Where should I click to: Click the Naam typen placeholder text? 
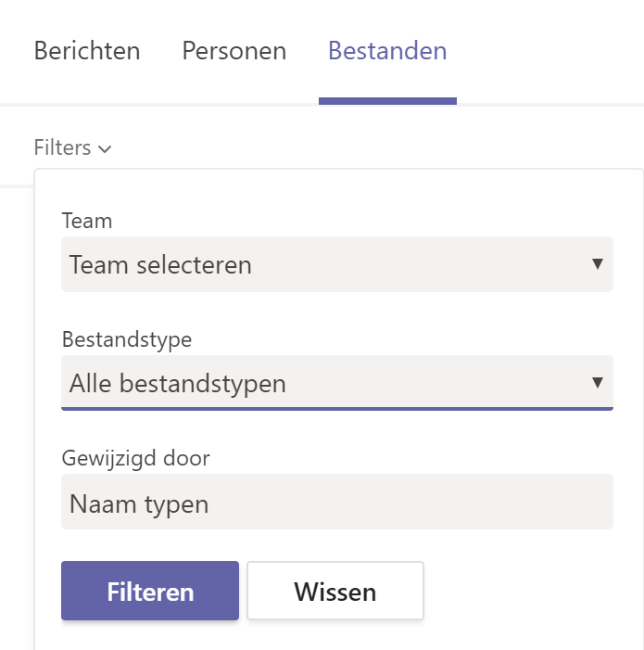click(139, 504)
